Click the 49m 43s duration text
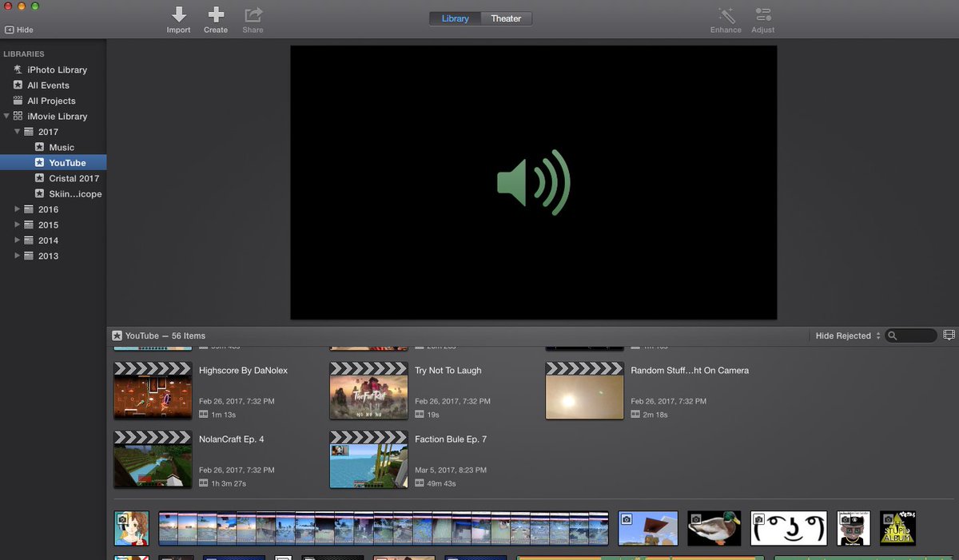The image size is (959, 560). [441, 483]
